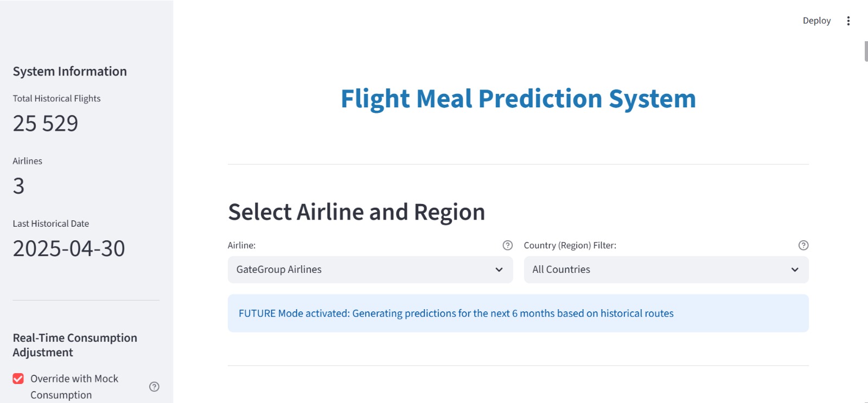Click the FUTURE Mode activated info banner

click(x=518, y=314)
